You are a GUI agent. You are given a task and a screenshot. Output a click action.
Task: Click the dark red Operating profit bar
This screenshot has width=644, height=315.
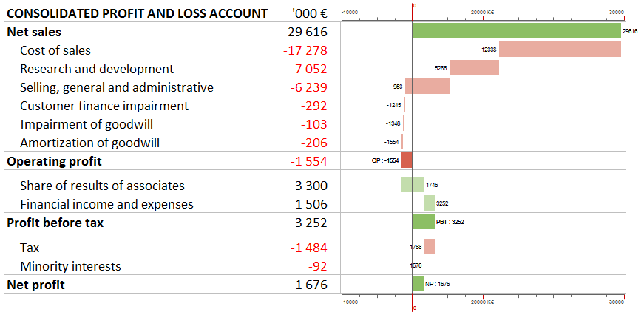[x=407, y=160]
